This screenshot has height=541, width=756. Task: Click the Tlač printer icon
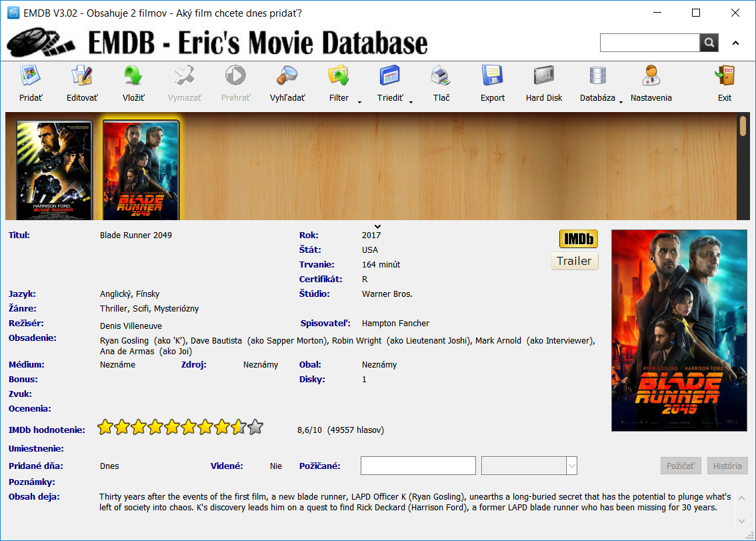click(x=441, y=76)
